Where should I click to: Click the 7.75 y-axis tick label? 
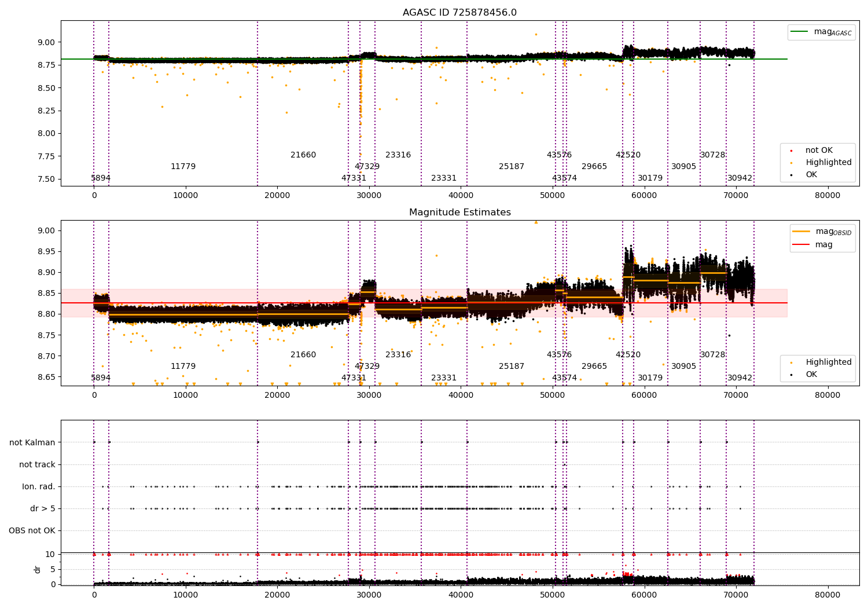[x=46, y=156]
